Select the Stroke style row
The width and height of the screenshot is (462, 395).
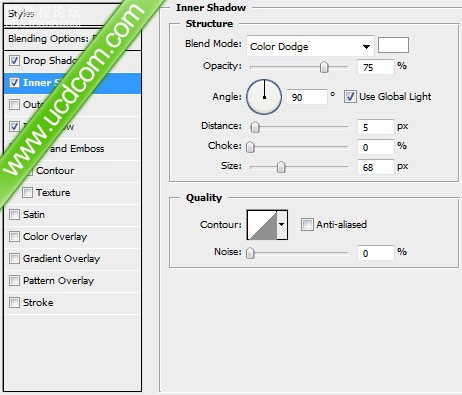click(x=73, y=303)
